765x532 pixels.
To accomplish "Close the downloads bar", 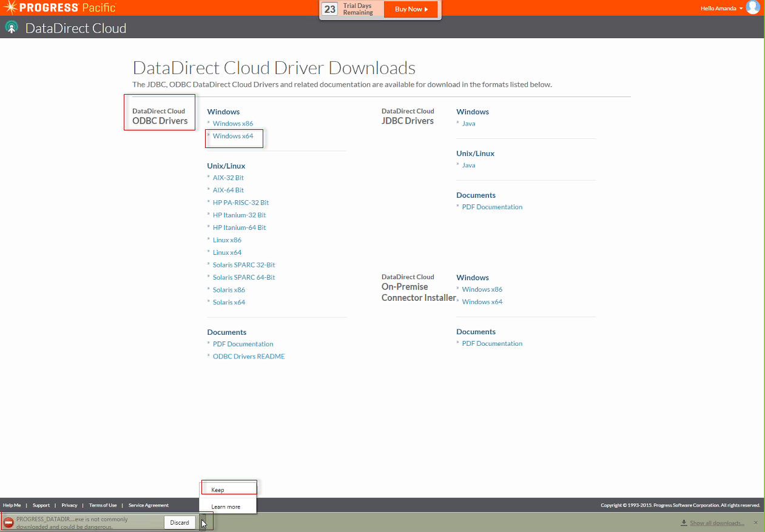I will (x=755, y=523).
